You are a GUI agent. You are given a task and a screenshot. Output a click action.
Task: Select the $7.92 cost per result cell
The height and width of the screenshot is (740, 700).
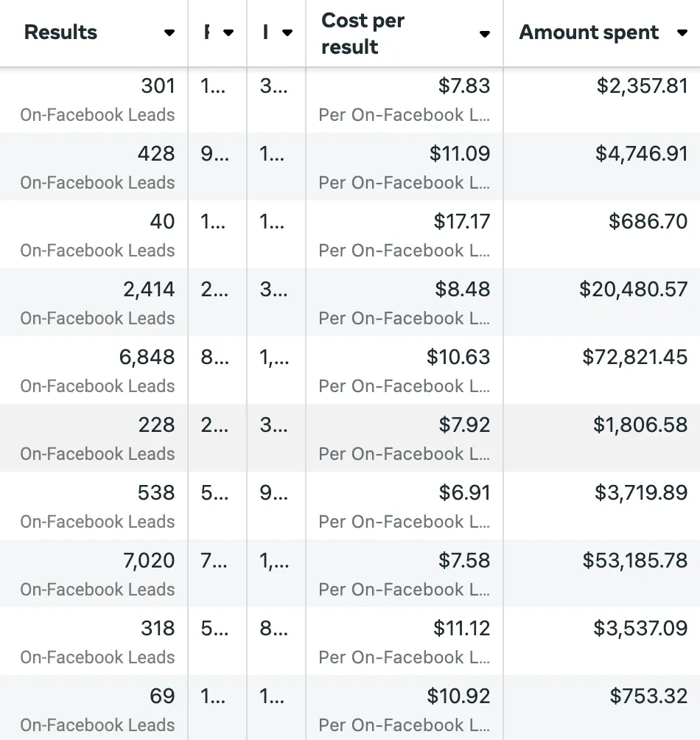point(405,439)
